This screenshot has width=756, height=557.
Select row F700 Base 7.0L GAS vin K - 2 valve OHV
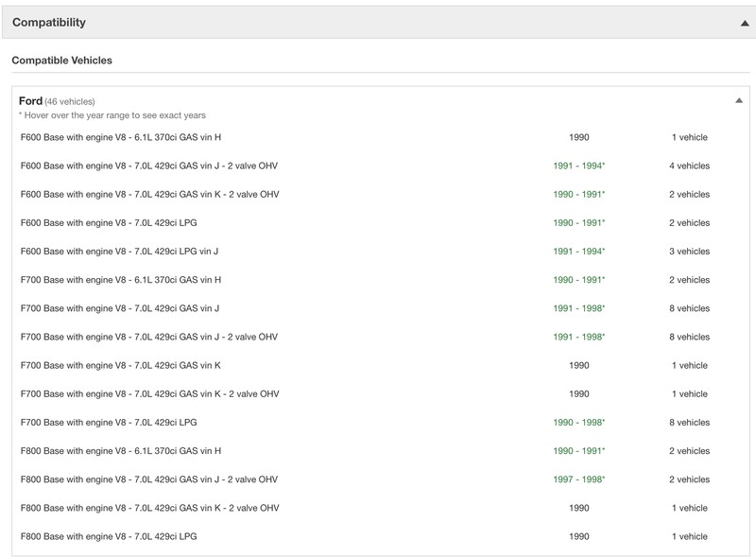point(381,393)
